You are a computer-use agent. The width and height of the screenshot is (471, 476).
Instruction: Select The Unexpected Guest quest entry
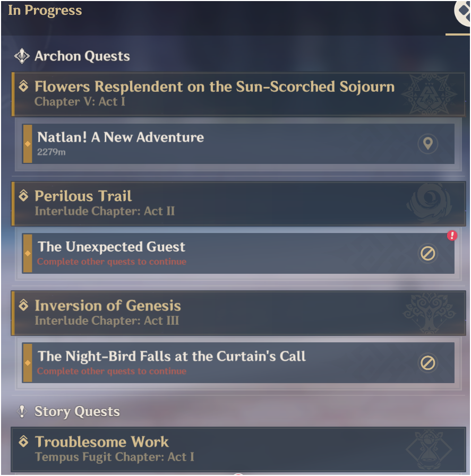click(238, 253)
